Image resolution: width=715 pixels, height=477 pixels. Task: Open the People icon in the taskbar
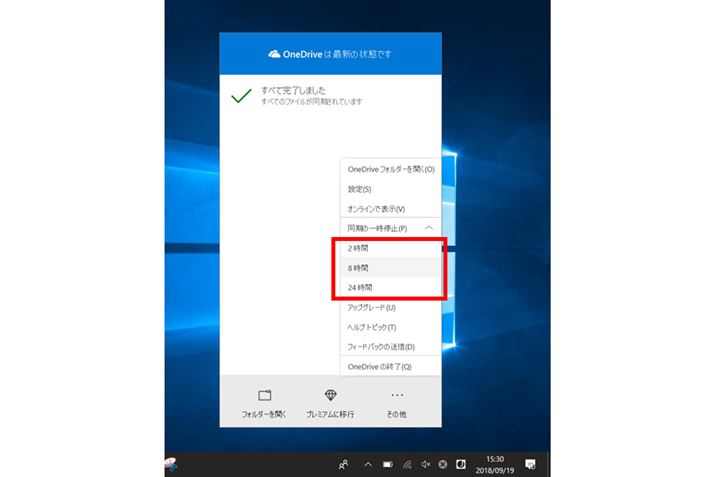(x=343, y=465)
